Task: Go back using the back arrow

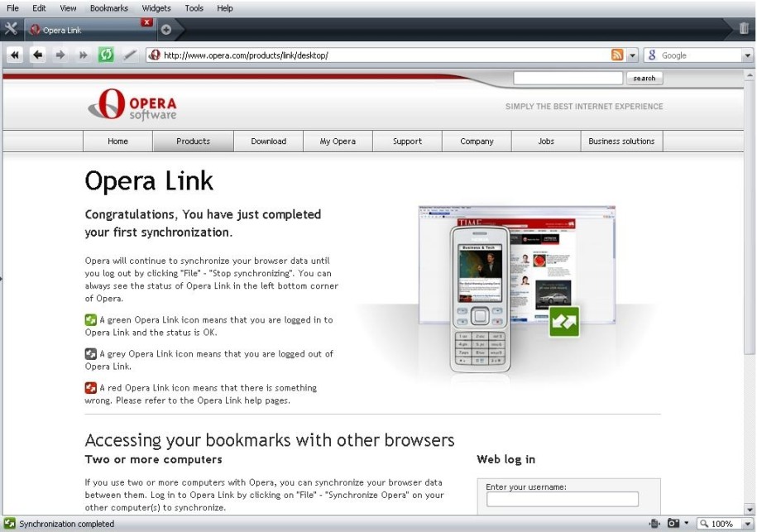Action: (37, 55)
